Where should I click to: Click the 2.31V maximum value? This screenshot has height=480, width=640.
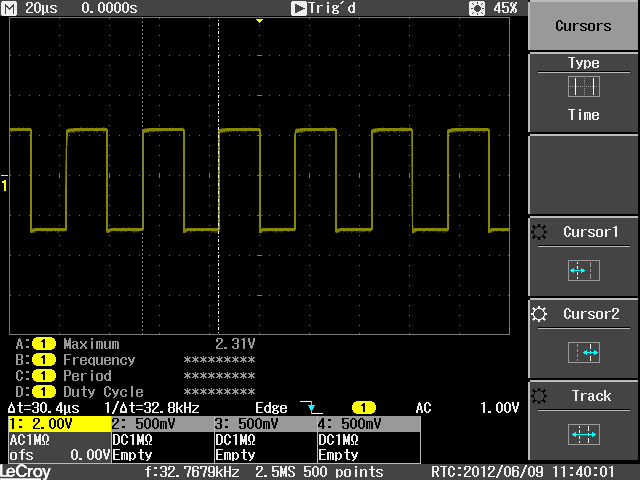click(235, 344)
